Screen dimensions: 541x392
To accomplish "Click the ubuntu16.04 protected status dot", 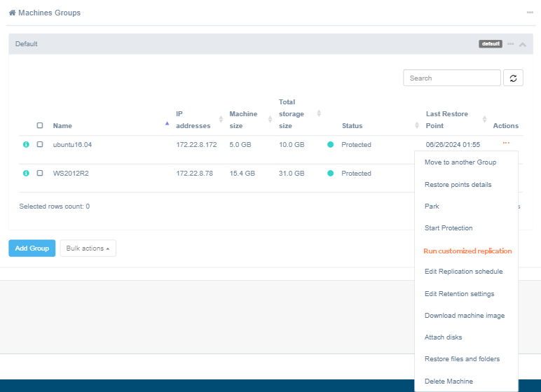I will 330,144.
